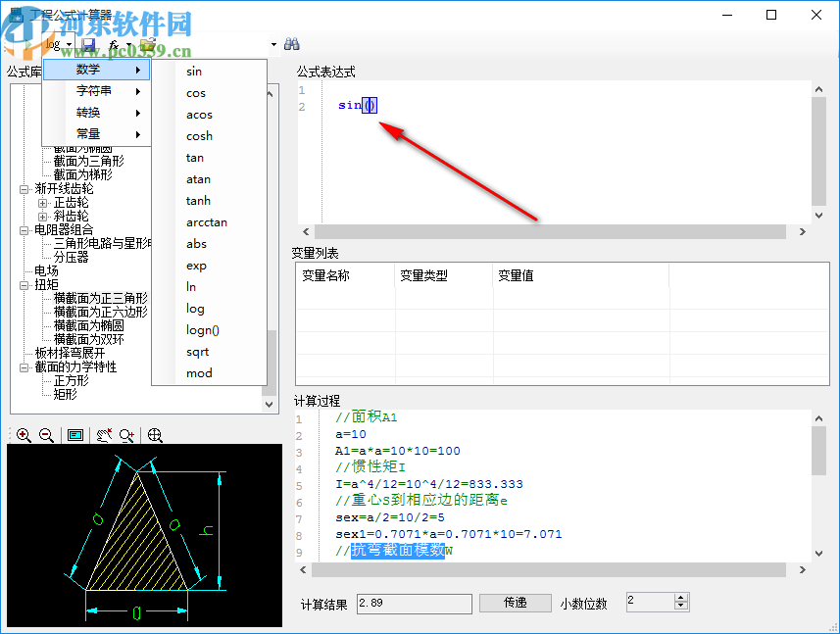The height and width of the screenshot is (634, 840).
Task: Open the dropdown arrow beside fx icon
Action: (x=128, y=45)
